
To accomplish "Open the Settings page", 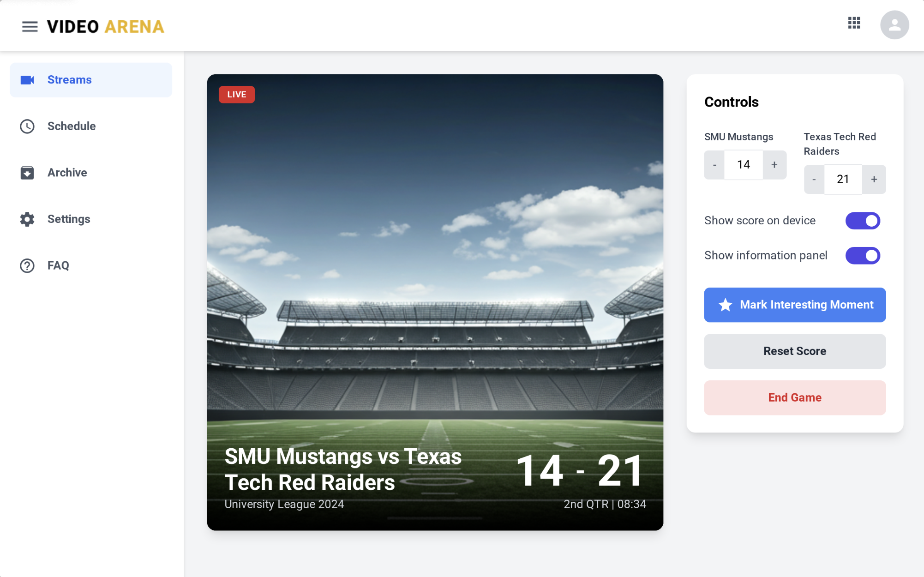I will coord(91,219).
